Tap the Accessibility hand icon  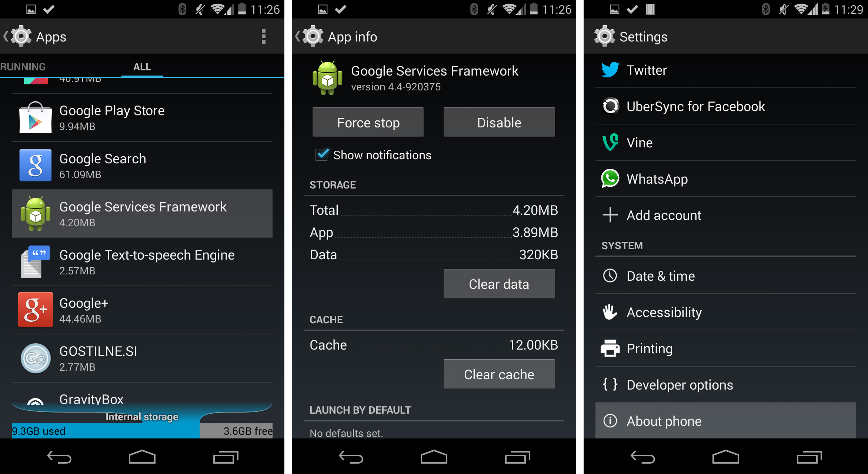click(610, 312)
